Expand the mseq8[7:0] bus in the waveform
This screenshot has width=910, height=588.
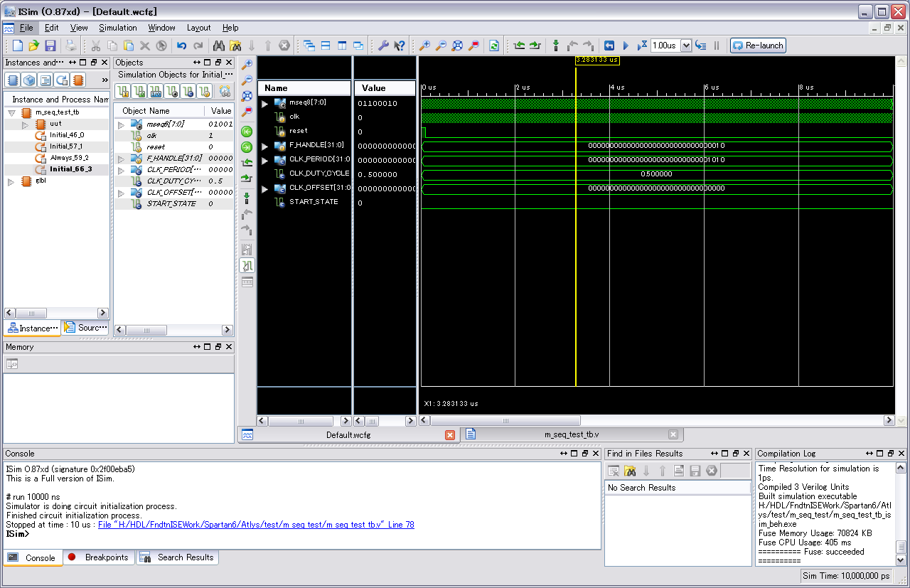point(265,104)
